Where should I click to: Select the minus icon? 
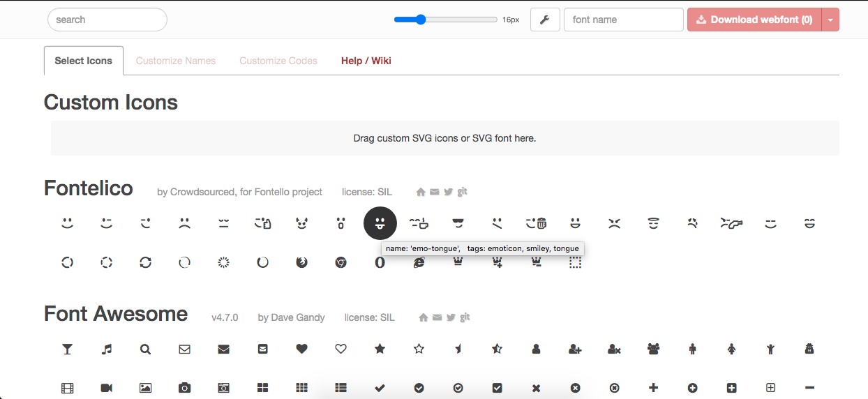pyautogui.click(x=810, y=388)
